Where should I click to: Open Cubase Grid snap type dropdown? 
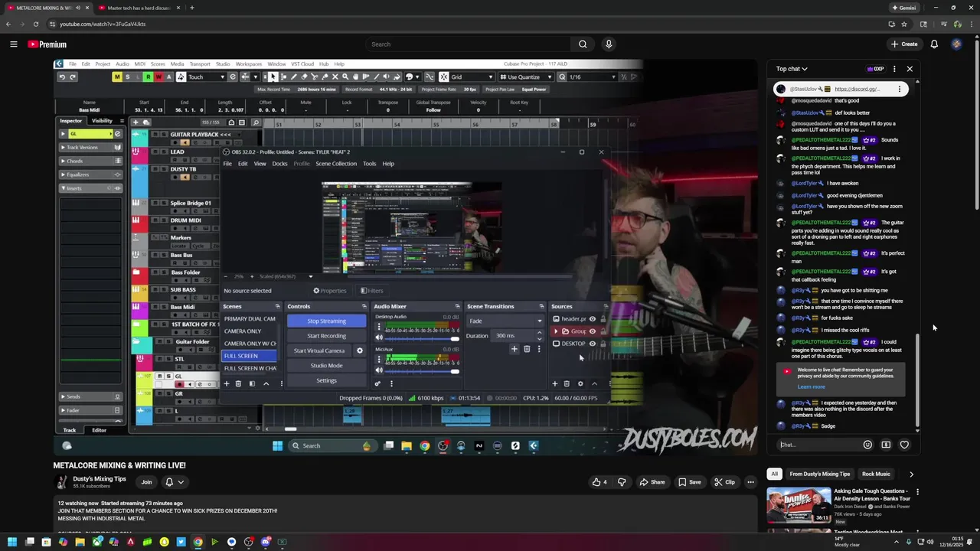pyautogui.click(x=472, y=77)
